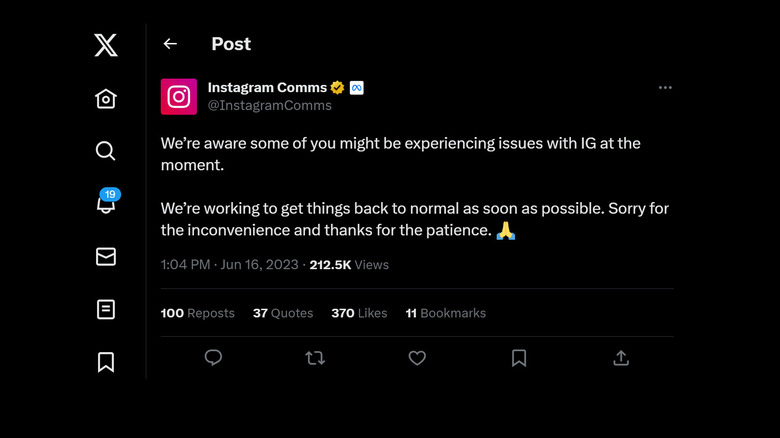Screen dimensions: 780x438
Task: Repost the Instagram Comms post
Action: (x=315, y=358)
